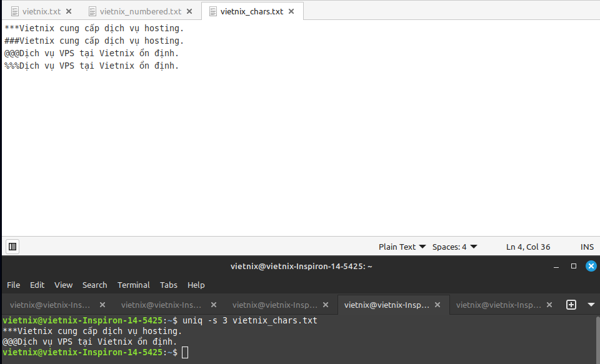Click the Ln 4, Col 36 position indicator
This screenshot has height=364, width=600.
527,247
